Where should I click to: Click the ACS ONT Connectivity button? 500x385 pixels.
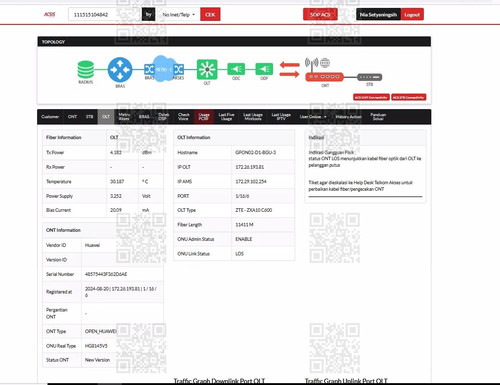371,97
